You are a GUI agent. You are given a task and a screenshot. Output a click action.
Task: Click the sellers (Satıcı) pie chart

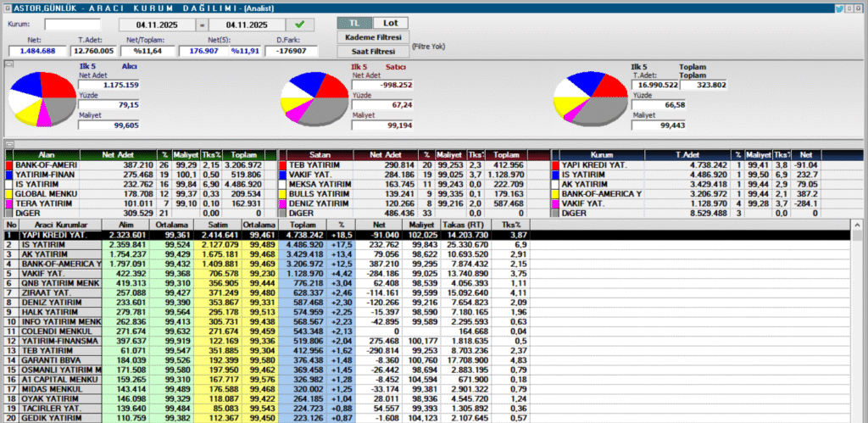(x=316, y=97)
